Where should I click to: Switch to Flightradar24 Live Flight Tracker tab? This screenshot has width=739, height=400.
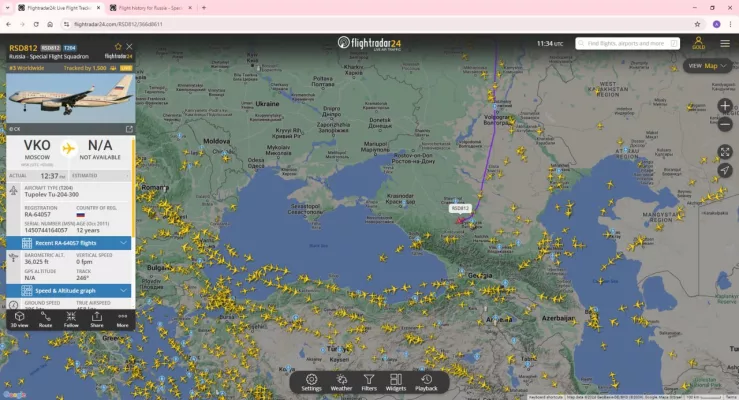(x=59, y=8)
